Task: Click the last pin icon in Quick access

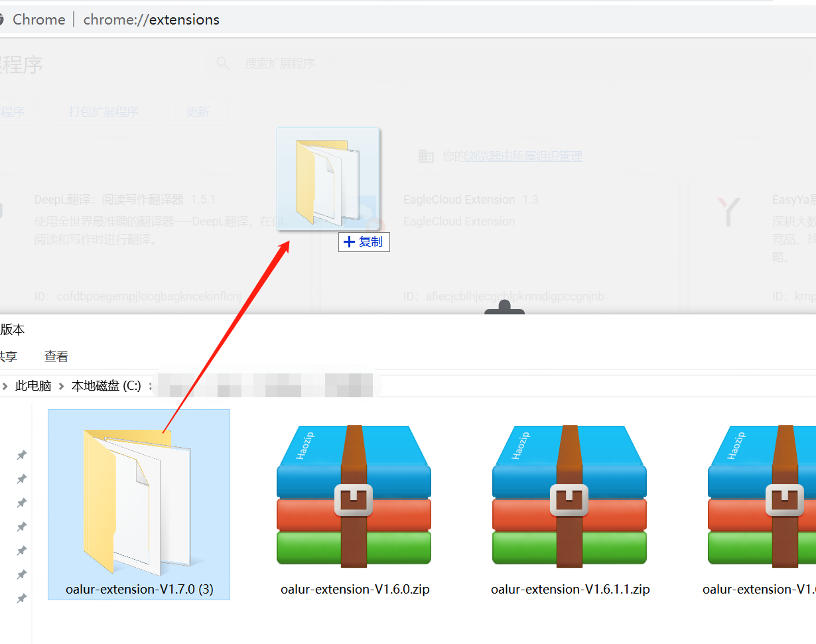Action: pos(21,598)
